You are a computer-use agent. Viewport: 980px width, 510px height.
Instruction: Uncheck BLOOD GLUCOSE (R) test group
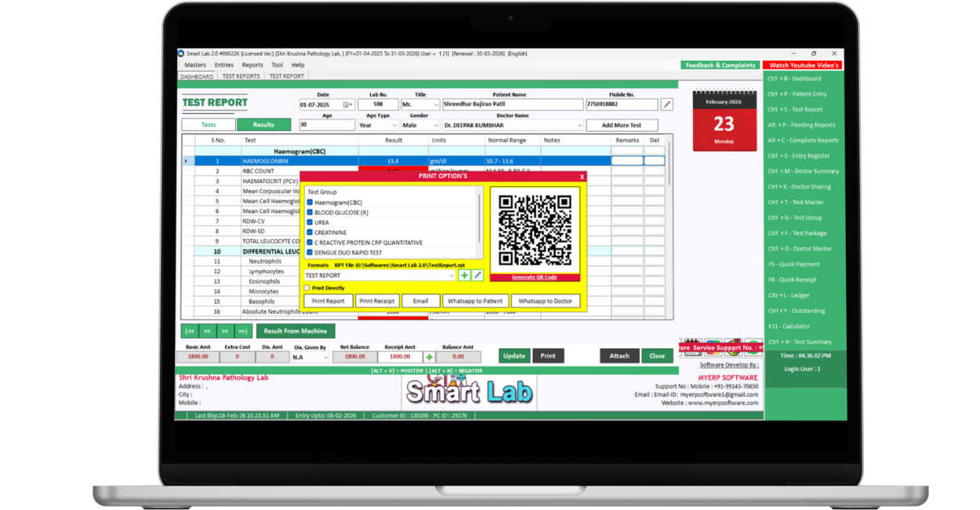tap(310, 213)
